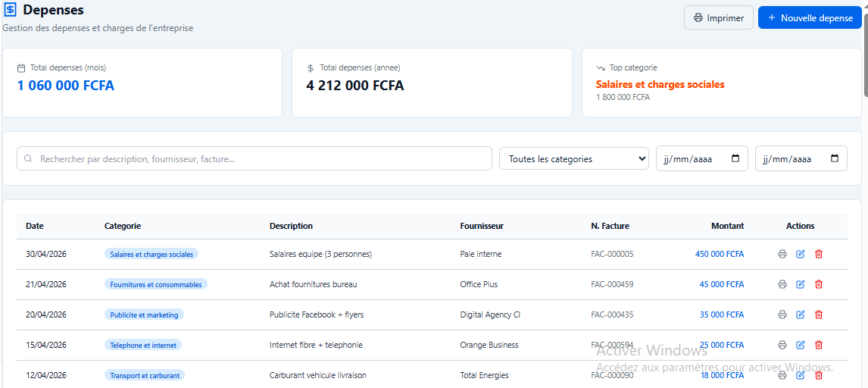
Task: Click the Salaires et charges sociales tag
Action: pos(151,254)
